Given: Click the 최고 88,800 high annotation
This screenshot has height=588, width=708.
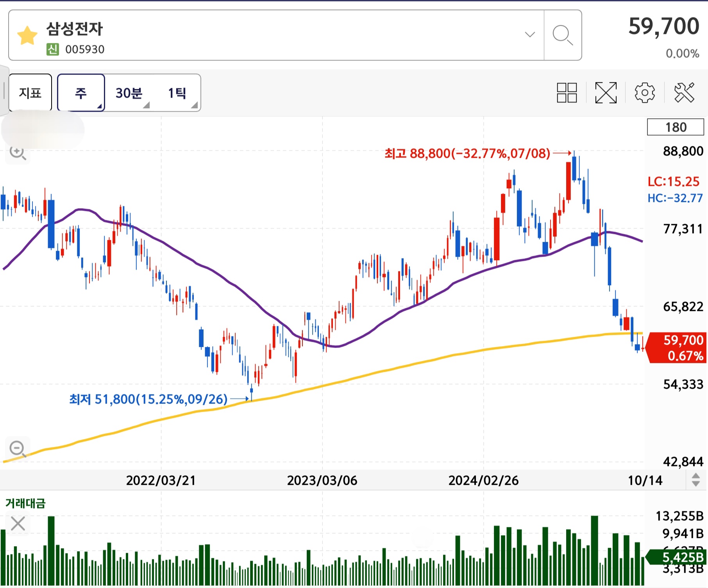Looking at the screenshot, I should (467, 153).
